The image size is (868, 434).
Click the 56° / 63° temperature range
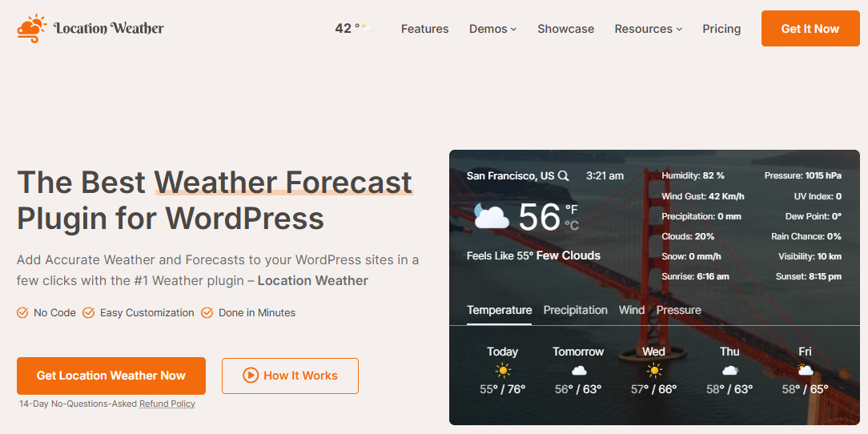click(x=578, y=390)
